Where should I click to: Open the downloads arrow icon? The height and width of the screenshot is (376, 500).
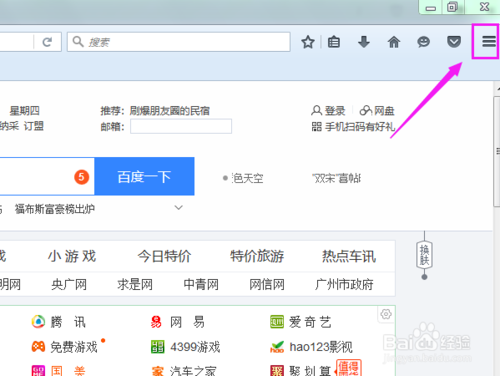[x=364, y=42]
